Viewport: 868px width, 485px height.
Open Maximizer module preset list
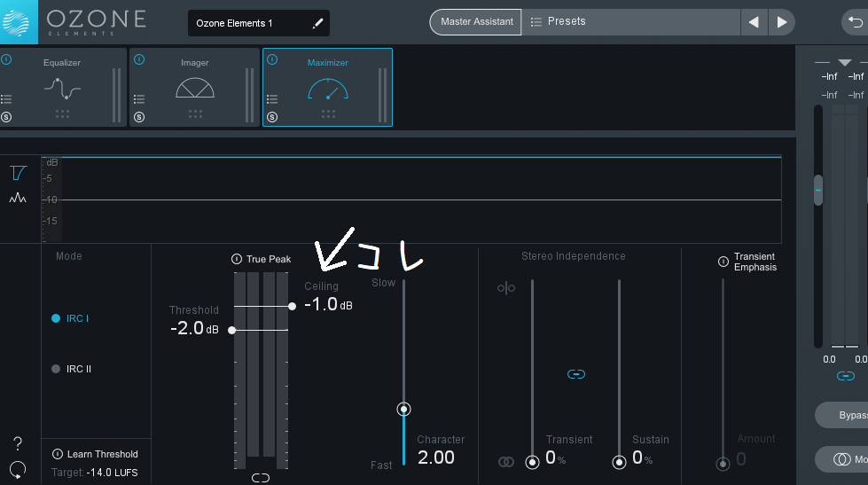[x=272, y=99]
